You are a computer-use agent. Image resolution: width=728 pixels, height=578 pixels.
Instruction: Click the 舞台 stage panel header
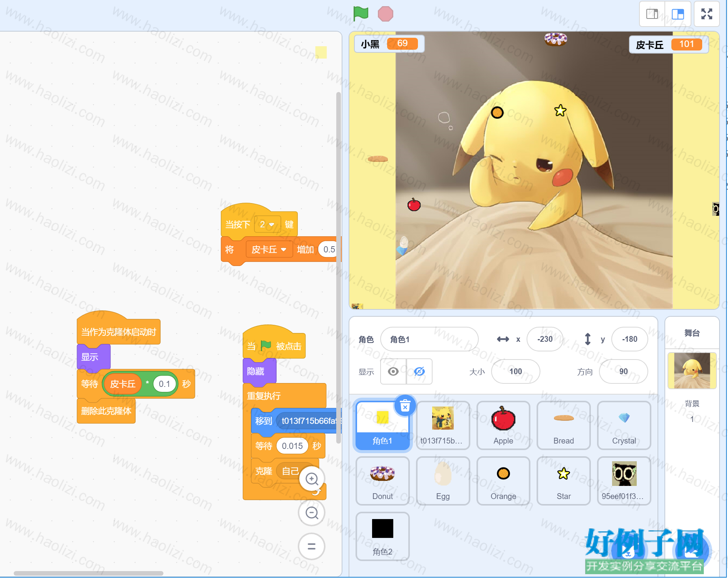click(x=692, y=333)
